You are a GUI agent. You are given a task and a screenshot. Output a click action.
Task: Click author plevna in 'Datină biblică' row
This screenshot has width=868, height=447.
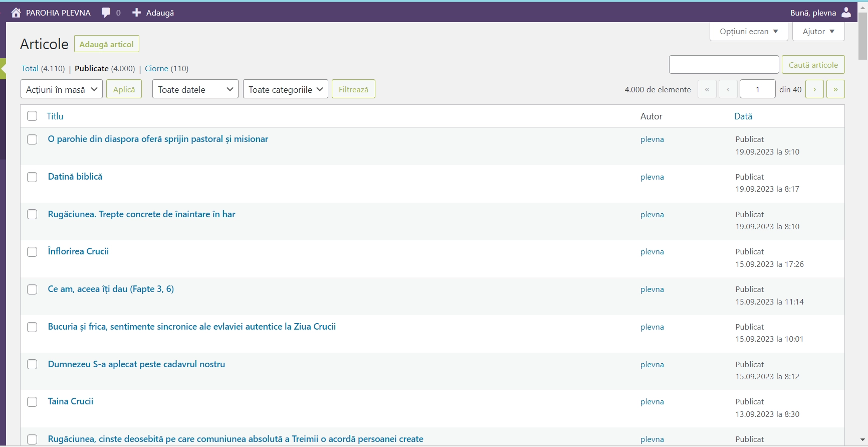652,177
